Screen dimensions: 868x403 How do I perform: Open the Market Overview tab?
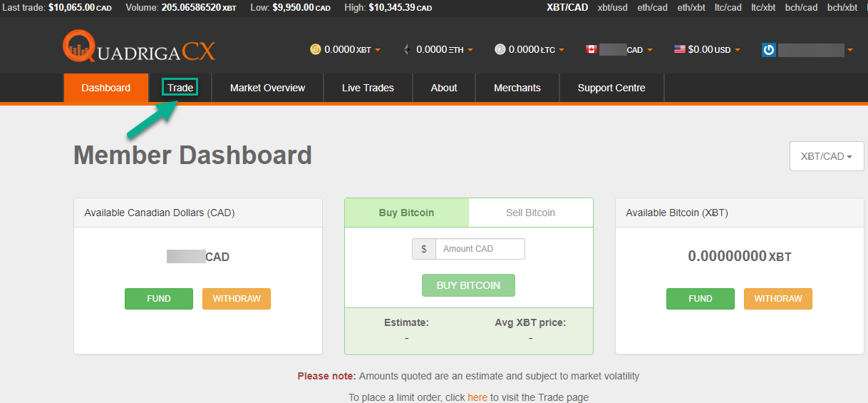pos(267,88)
